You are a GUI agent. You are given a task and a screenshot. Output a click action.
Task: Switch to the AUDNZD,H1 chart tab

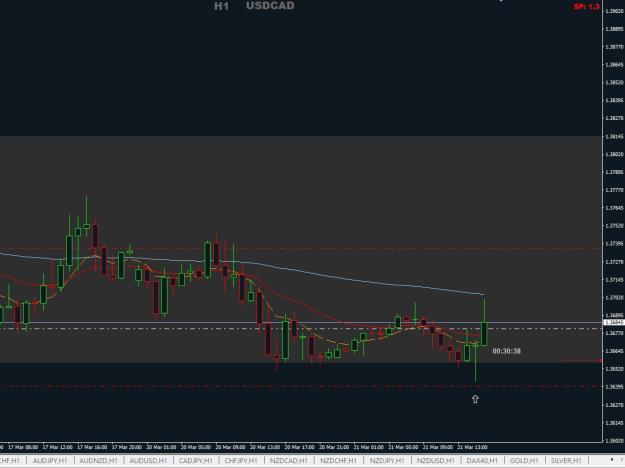98,460
